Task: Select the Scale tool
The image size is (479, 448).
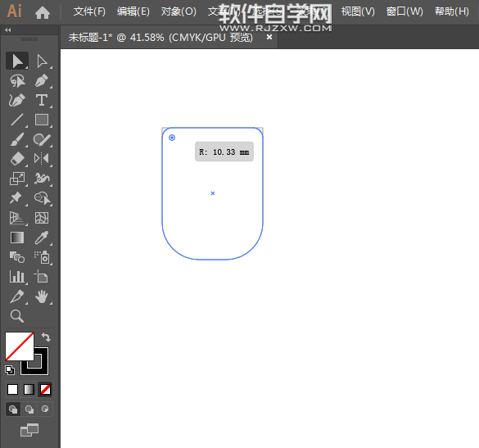Action: pos(17,179)
